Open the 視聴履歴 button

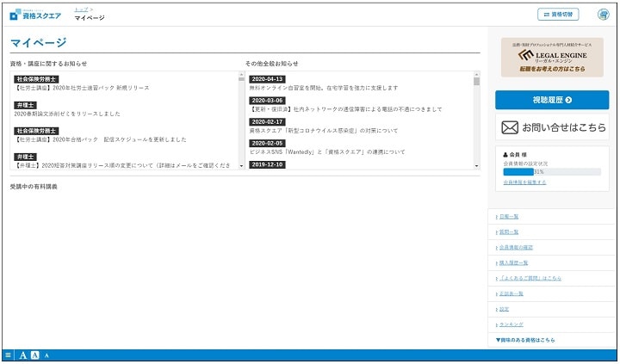[x=552, y=100]
